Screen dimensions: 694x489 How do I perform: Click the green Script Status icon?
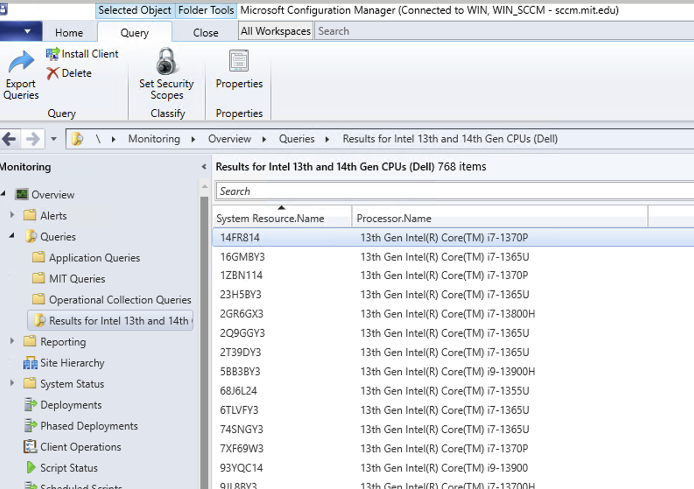click(31, 467)
